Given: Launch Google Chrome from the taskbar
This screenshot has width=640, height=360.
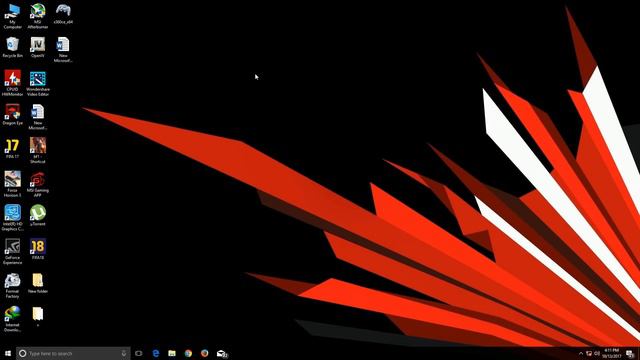Looking at the screenshot, I should click(x=188, y=353).
